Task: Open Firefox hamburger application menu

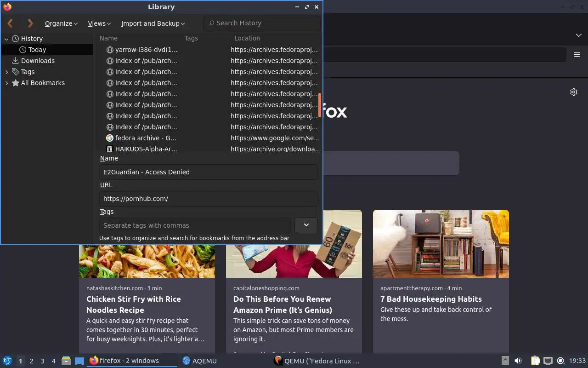Action: (x=577, y=55)
